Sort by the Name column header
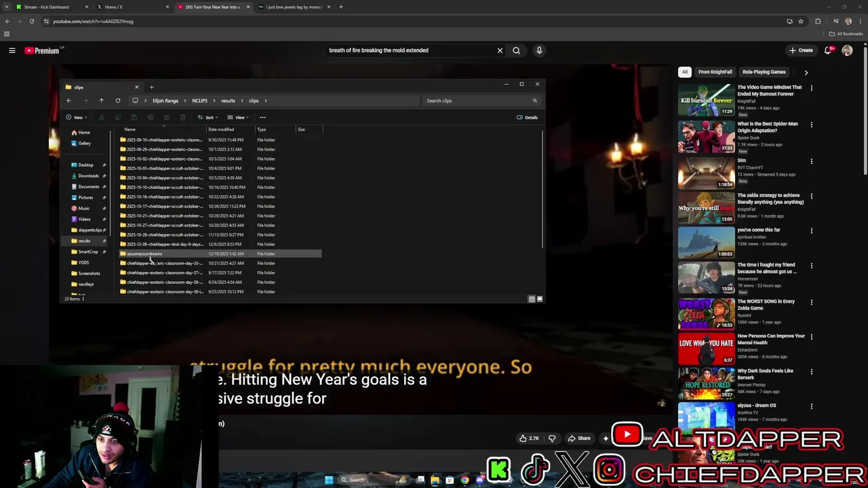The width and height of the screenshot is (868, 488). [163, 129]
